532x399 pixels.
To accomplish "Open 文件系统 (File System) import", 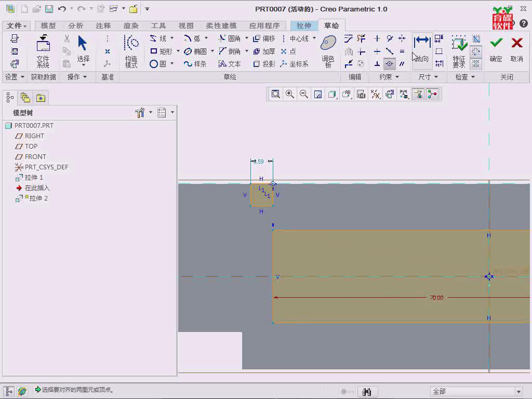I will click(43, 51).
